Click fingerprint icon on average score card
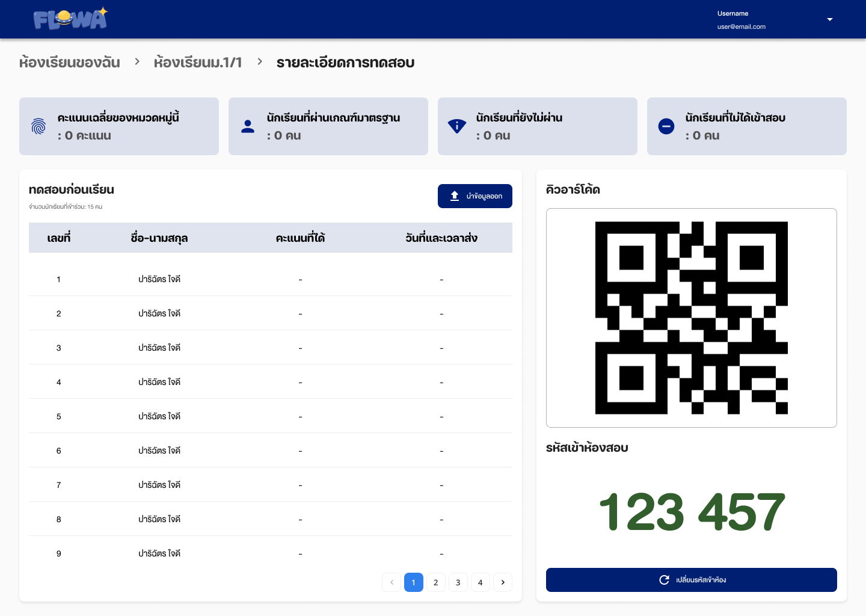This screenshot has width=866, height=616. tap(38, 126)
